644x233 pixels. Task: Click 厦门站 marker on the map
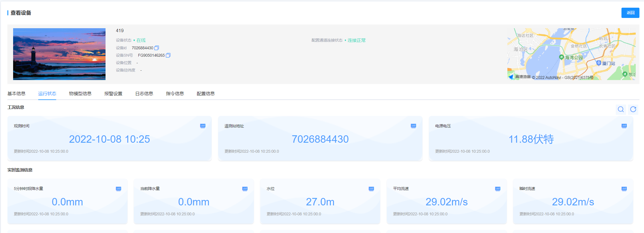tap(599, 63)
